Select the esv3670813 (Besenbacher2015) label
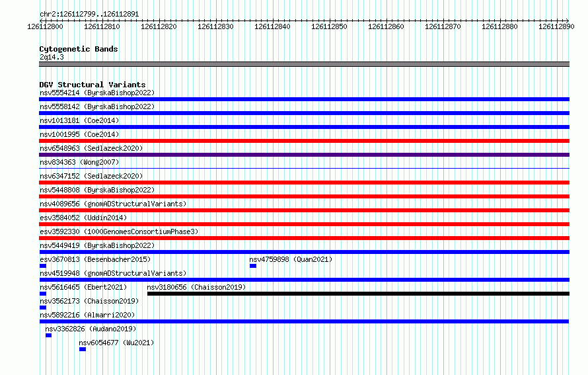588x375 pixels. pyautogui.click(x=95, y=259)
